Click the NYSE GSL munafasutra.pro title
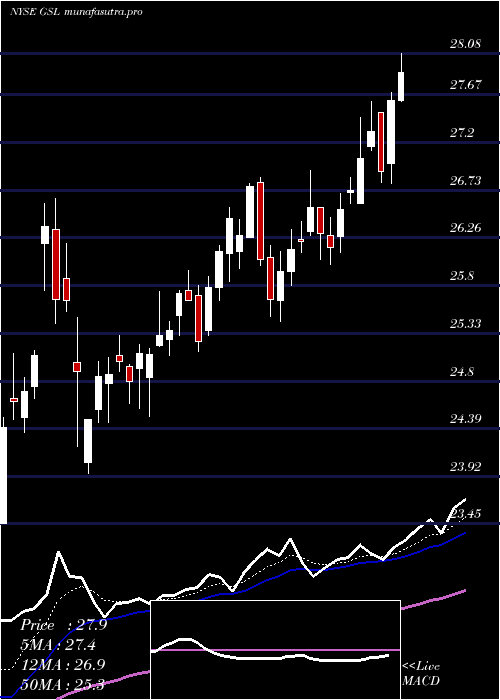 click(76, 12)
